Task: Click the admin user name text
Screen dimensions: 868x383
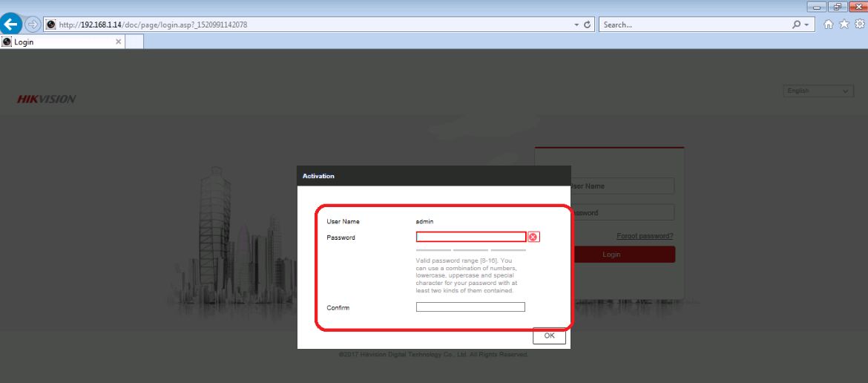Action: (x=424, y=221)
